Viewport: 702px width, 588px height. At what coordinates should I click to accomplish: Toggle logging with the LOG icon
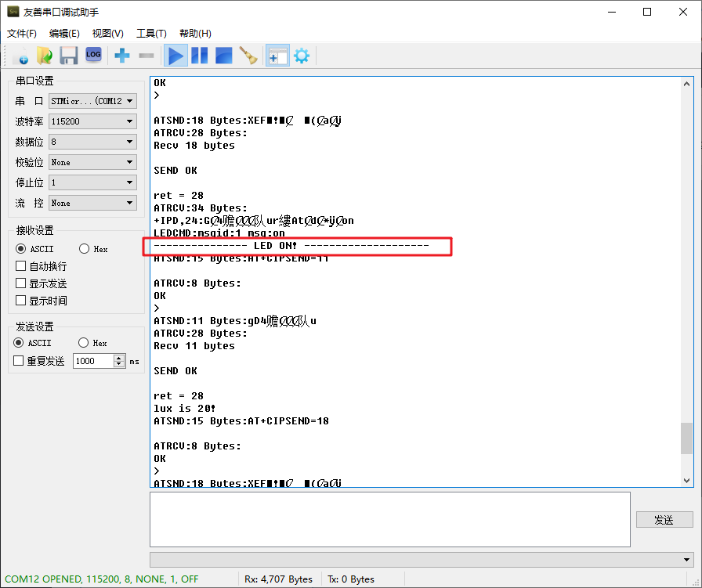93,56
